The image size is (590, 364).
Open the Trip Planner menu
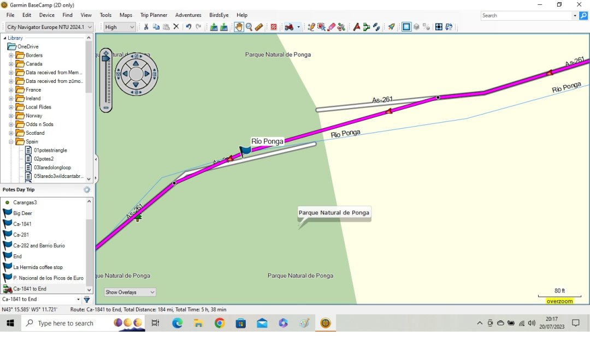pos(154,15)
